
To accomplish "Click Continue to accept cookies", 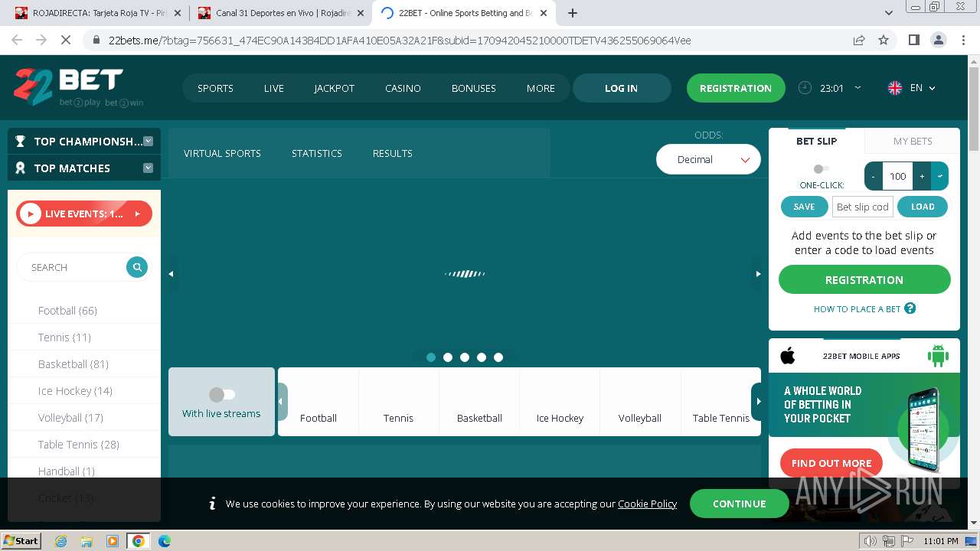I will click(740, 504).
